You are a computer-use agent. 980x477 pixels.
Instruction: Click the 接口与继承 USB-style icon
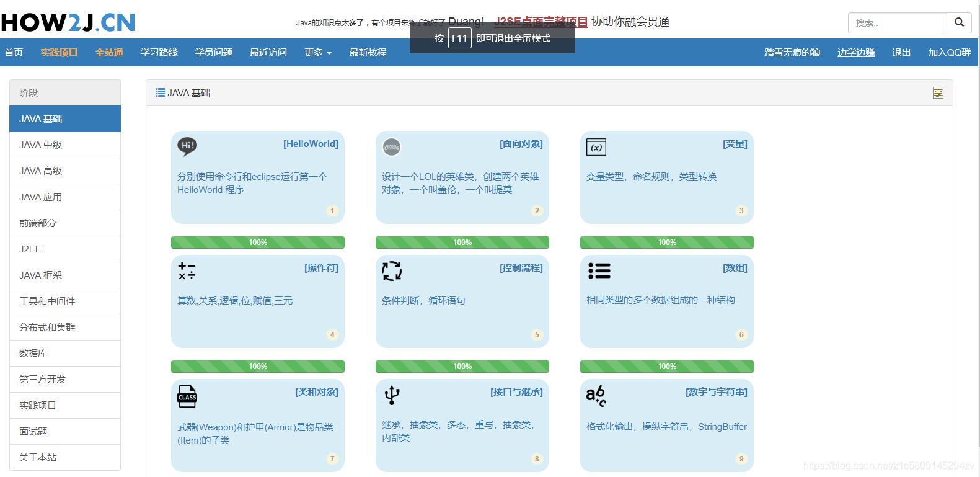pyautogui.click(x=392, y=395)
